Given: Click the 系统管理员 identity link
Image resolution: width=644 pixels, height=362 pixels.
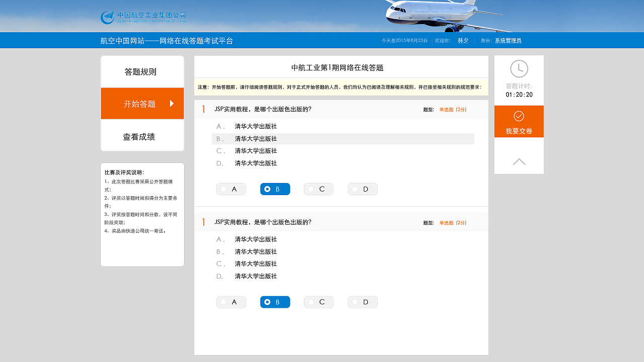Looking at the screenshot, I should click(508, 40).
